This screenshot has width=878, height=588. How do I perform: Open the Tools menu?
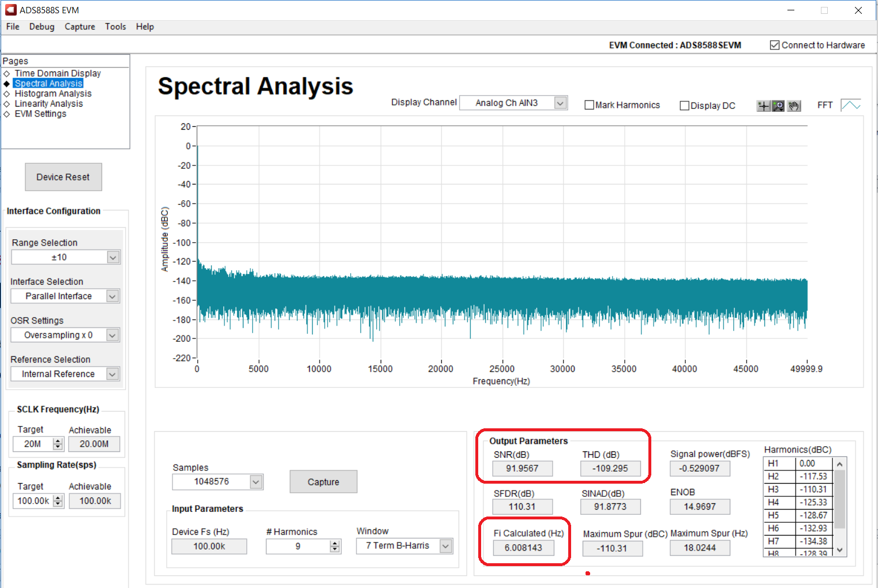click(x=115, y=27)
